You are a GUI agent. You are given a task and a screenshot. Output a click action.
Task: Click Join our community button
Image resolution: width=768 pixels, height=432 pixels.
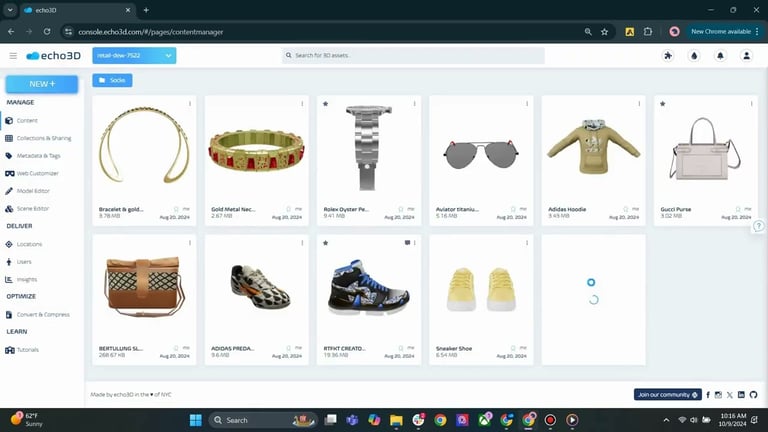pyautogui.click(x=668, y=395)
